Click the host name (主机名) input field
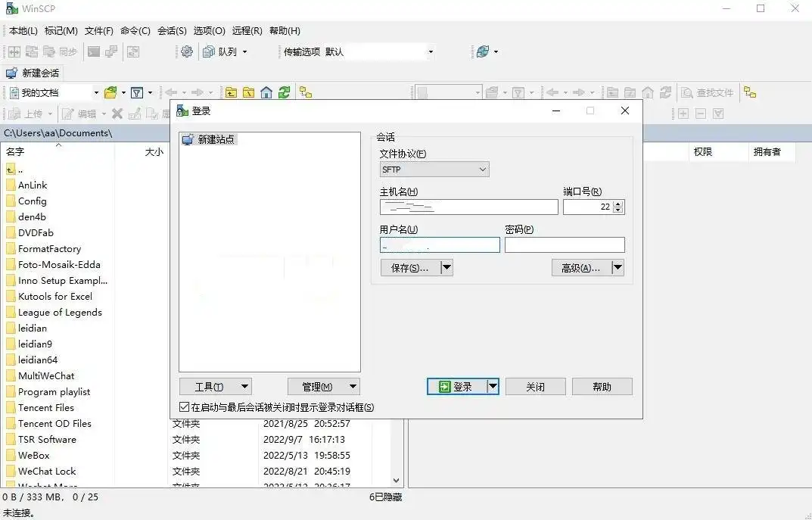 468,207
